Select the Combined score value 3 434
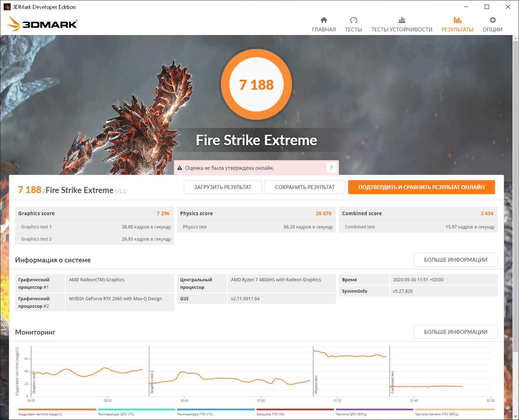This screenshot has width=519, height=420. click(487, 213)
